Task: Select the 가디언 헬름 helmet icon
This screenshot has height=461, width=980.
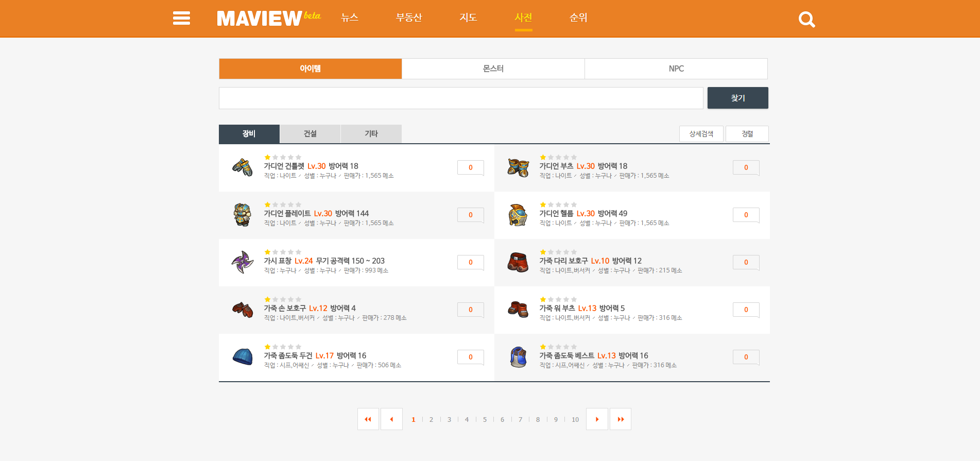Action: point(518,215)
